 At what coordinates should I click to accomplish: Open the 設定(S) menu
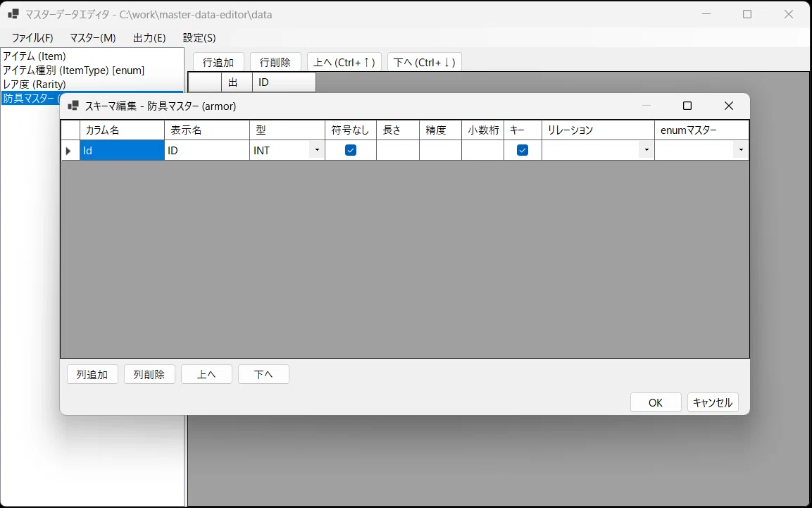(x=199, y=38)
